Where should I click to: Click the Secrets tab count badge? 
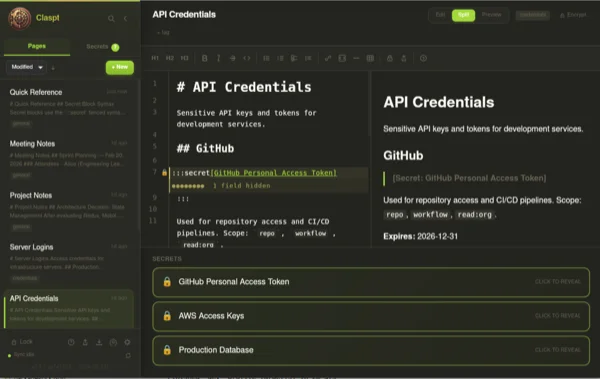(115, 47)
